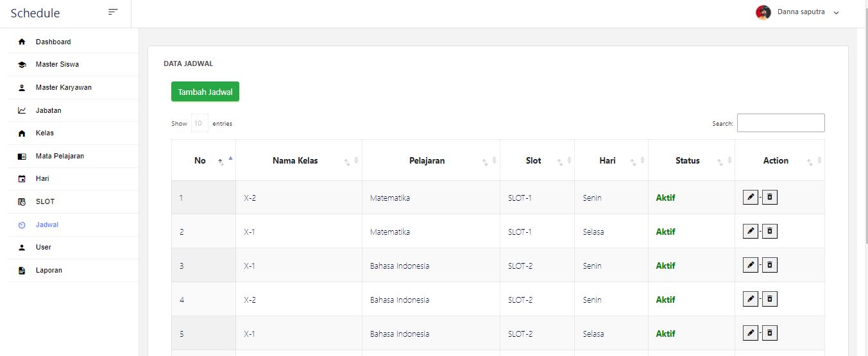The width and height of the screenshot is (868, 356).
Task: Focus the Search input field
Action: tap(780, 123)
